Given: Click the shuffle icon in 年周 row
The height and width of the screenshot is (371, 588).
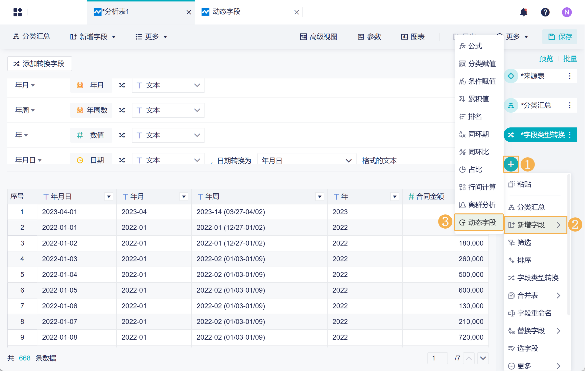Looking at the screenshot, I should pos(122,110).
